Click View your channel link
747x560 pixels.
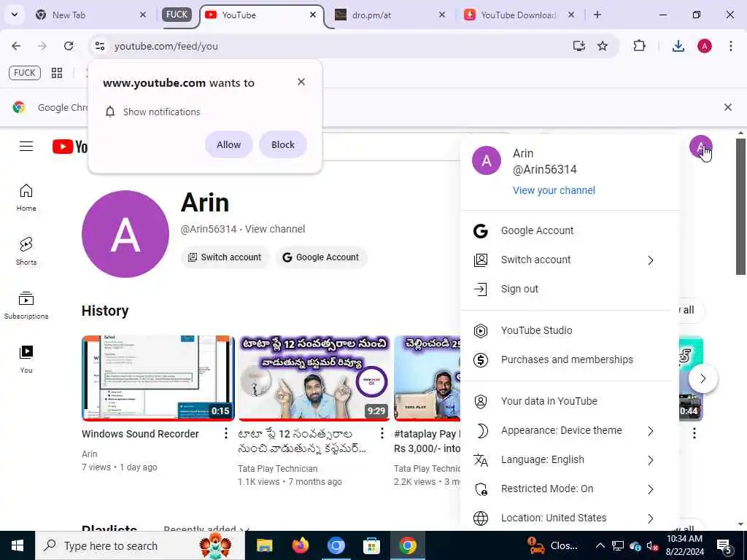coord(554,190)
